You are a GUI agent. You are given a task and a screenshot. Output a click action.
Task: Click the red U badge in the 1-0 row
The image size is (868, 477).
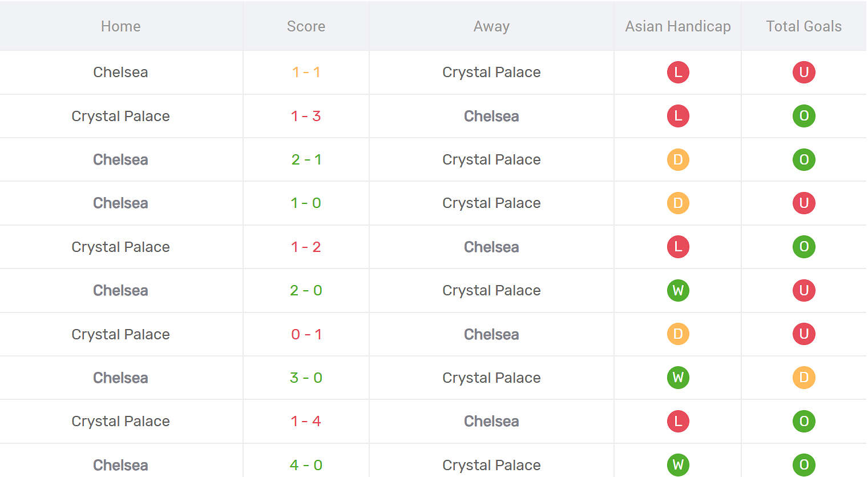coord(804,203)
